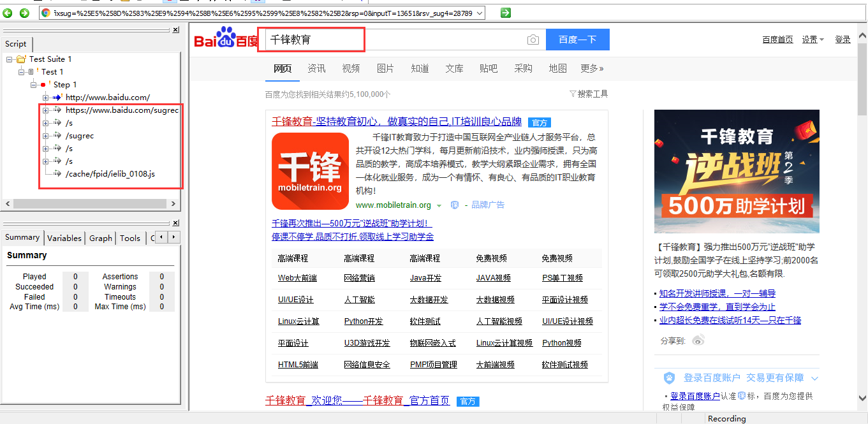
Task: Collapse the Test Suite 1 node
Action: [9, 59]
